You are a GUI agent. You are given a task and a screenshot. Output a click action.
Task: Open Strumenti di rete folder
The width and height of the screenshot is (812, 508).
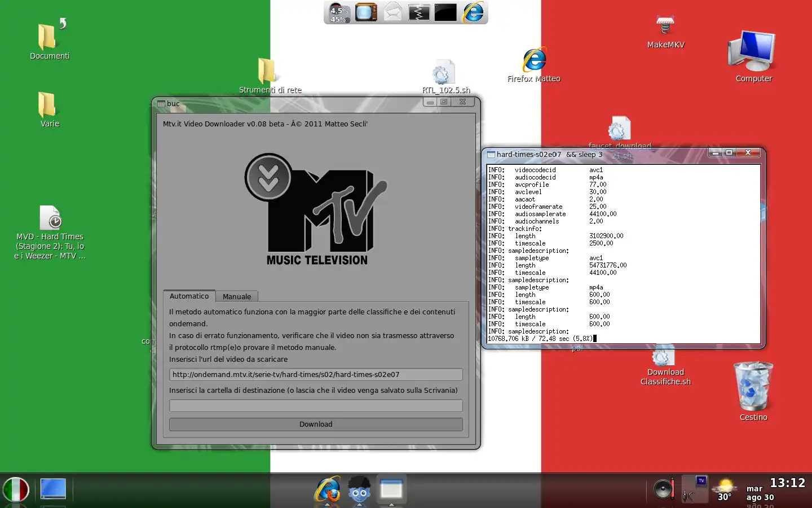(x=270, y=76)
